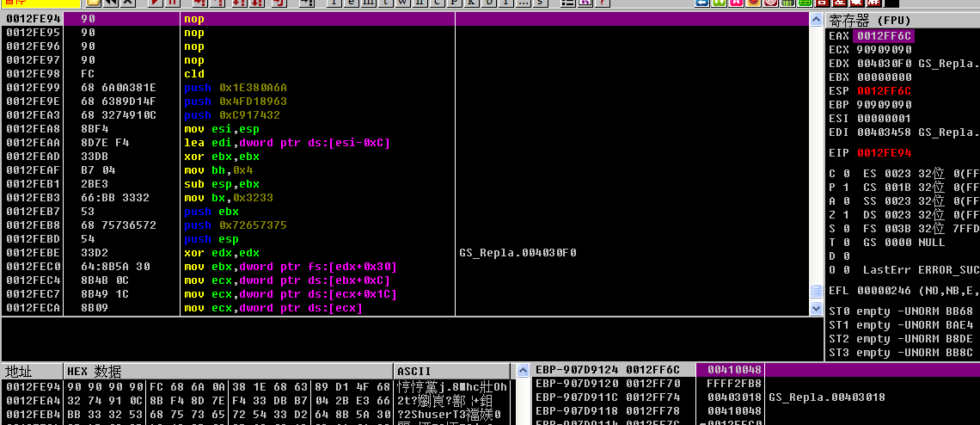Click the disassembly scrollbar down arrow
Image resolution: width=980 pixels, height=425 pixels.
click(x=817, y=308)
